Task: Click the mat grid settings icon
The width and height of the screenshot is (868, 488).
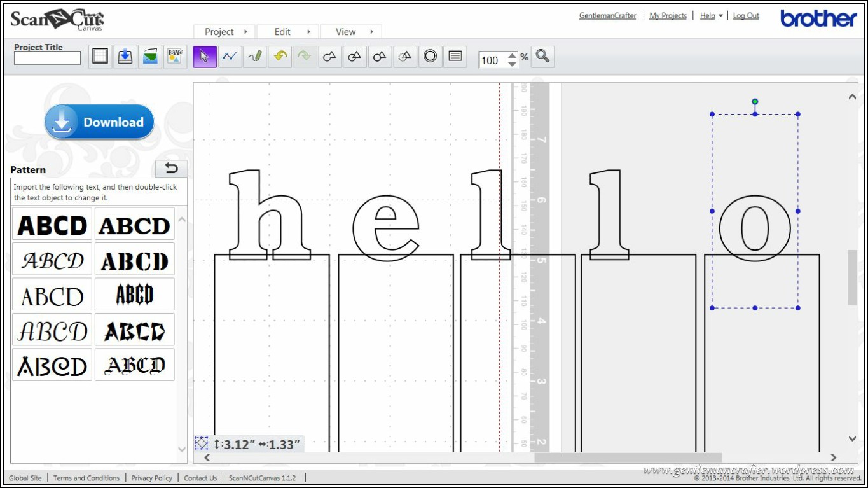Action: coord(100,57)
